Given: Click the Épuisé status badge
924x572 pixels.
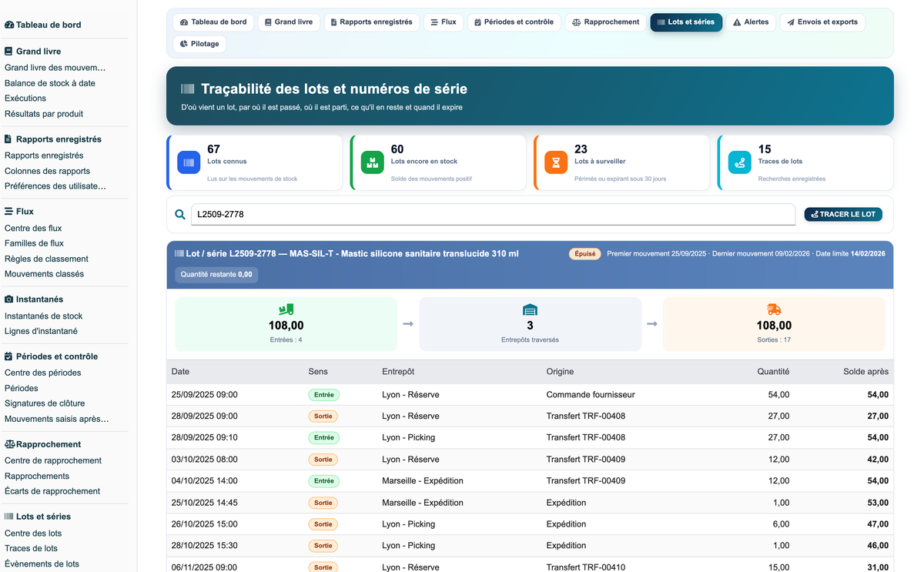Looking at the screenshot, I should pyautogui.click(x=584, y=253).
